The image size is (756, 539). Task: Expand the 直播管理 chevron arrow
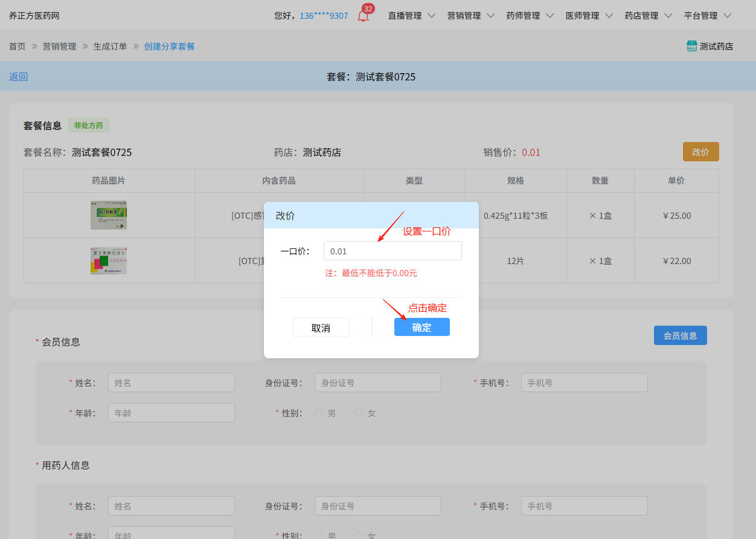coord(431,16)
